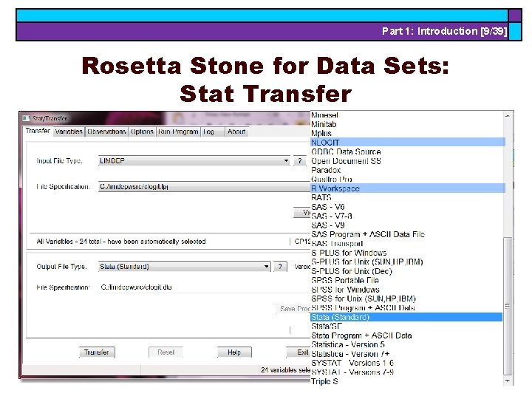Select SPSS Portable File
The width and height of the screenshot is (532, 399).
pos(407,280)
